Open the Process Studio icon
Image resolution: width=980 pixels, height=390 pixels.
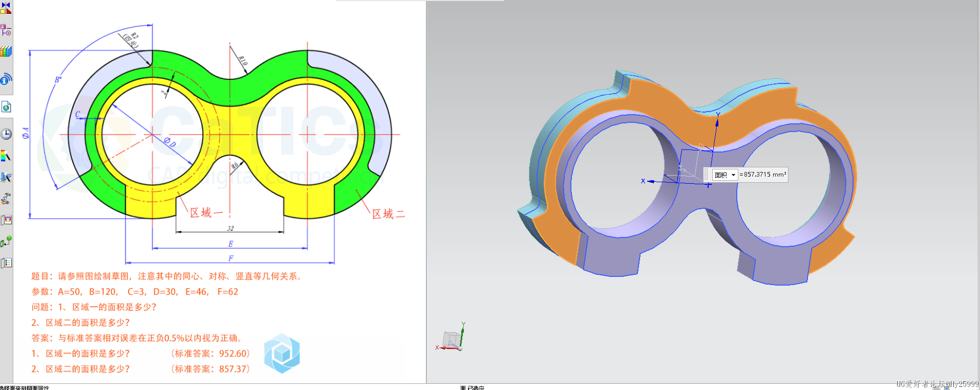pyautogui.click(x=6, y=177)
